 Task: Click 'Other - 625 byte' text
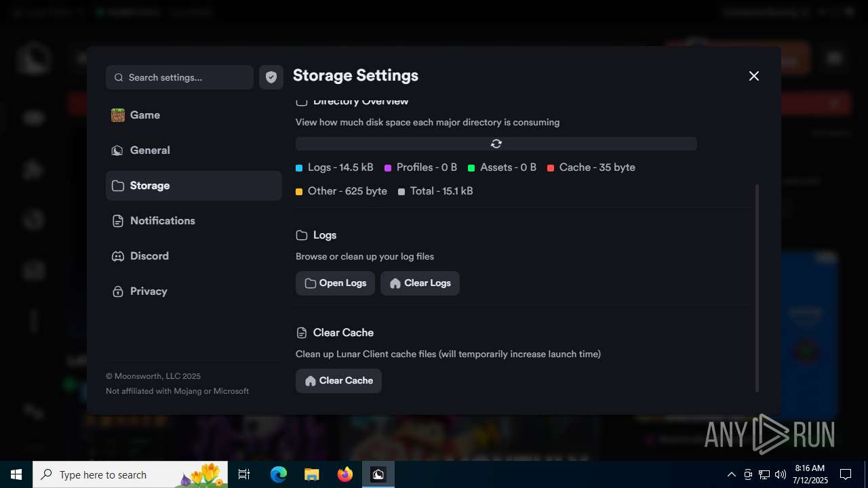click(347, 191)
